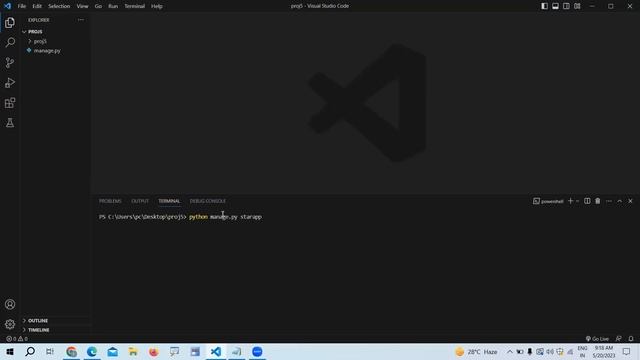Kill the terminal using trash icon
This screenshot has height=360, width=640.
click(598, 201)
